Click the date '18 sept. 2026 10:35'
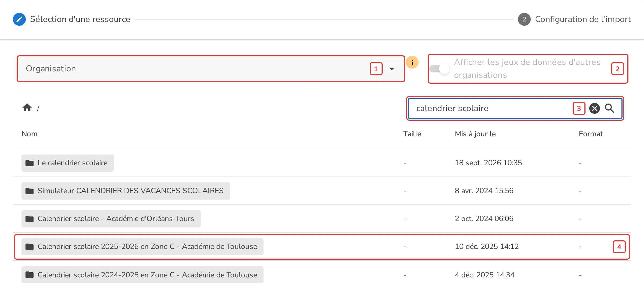 (488, 163)
